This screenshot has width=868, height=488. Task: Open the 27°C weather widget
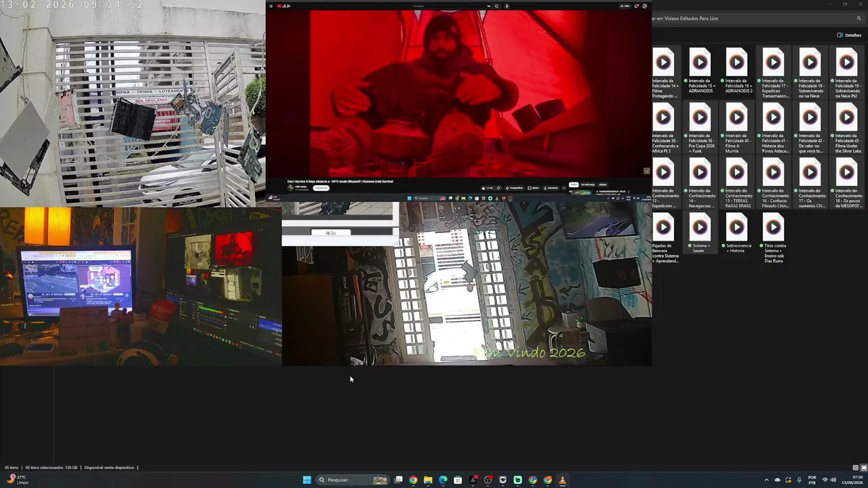pos(16,480)
